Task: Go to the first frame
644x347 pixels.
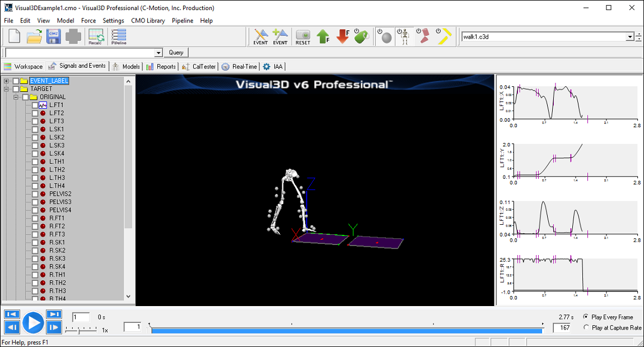Action: [12, 314]
